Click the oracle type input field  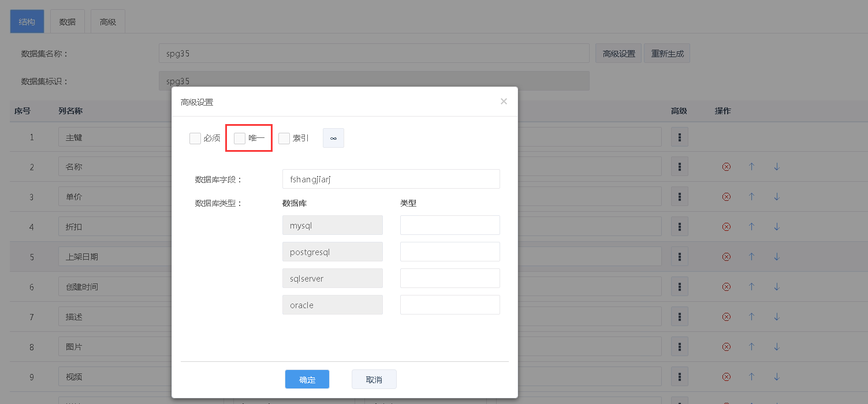tap(450, 305)
